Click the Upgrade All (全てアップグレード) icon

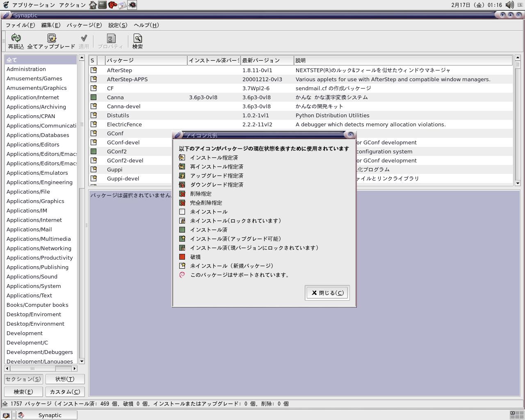click(52, 38)
